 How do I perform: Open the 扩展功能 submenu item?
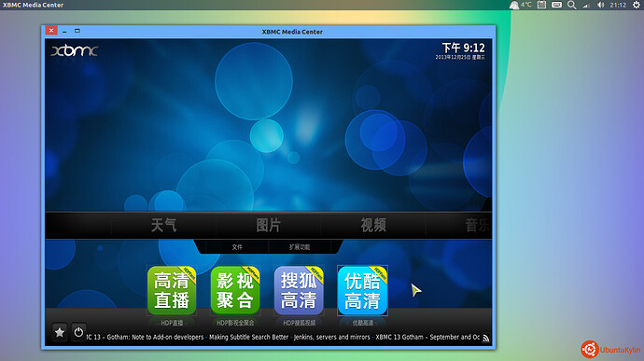(x=300, y=247)
